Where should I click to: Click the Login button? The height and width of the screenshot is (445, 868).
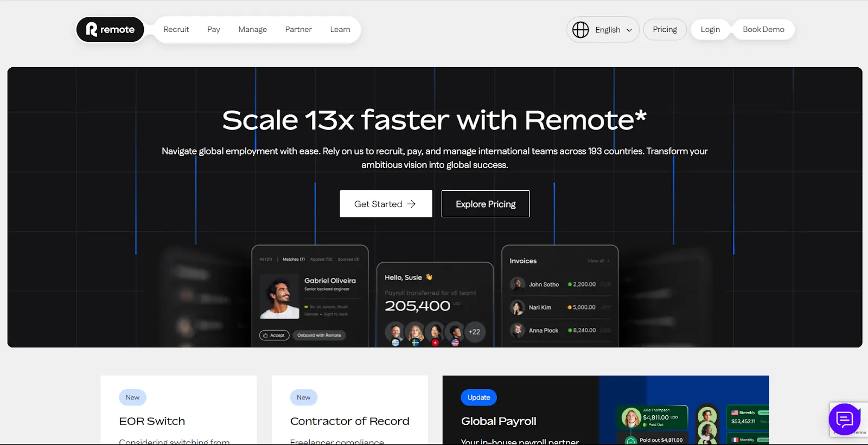click(710, 29)
